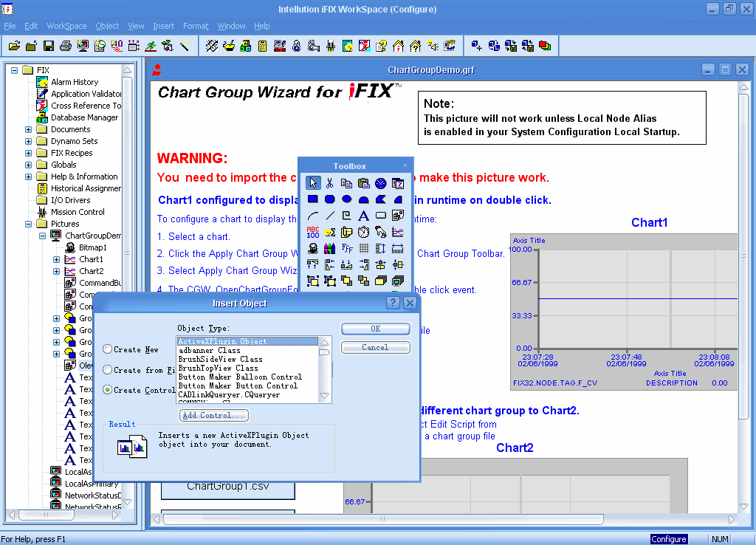
Task: Select Bitmap1 in the system tree
Action: click(x=93, y=247)
